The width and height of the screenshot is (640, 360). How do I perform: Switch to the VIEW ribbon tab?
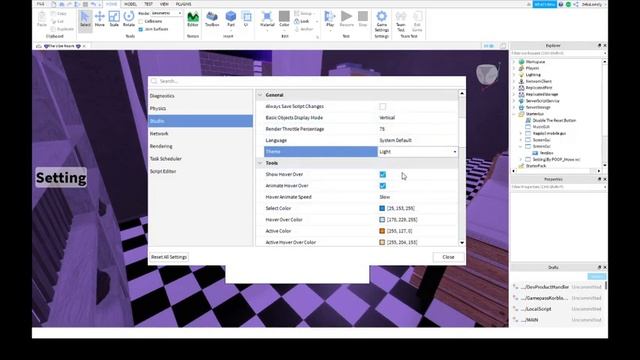[164, 4]
